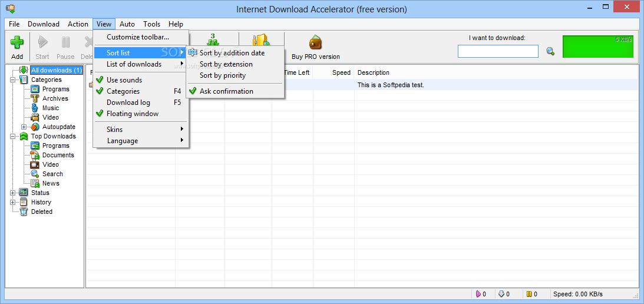The image size is (644, 304).
Task: Toggle Ask confirmation in sort submenu
Action: tap(235, 91)
